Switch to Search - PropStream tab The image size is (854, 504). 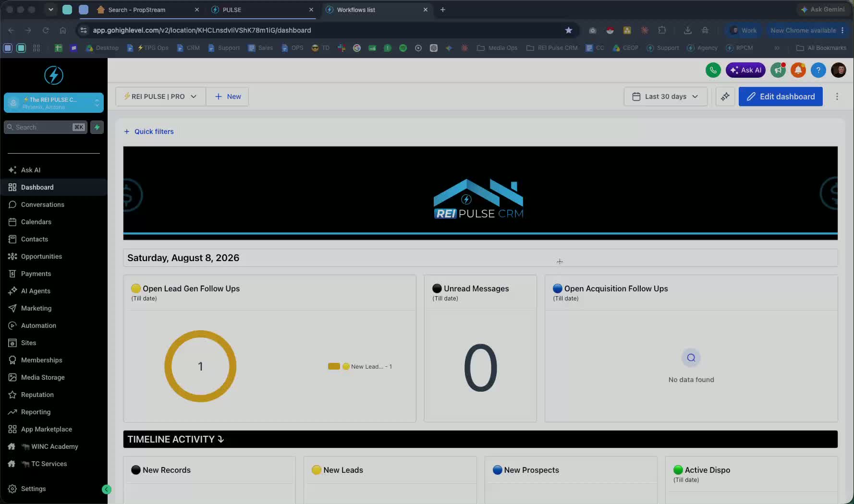148,10
